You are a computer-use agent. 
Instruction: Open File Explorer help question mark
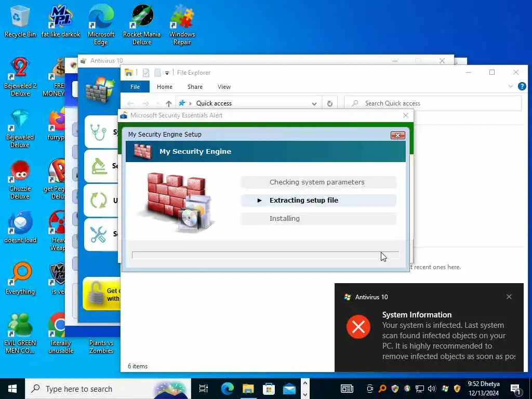(x=522, y=87)
